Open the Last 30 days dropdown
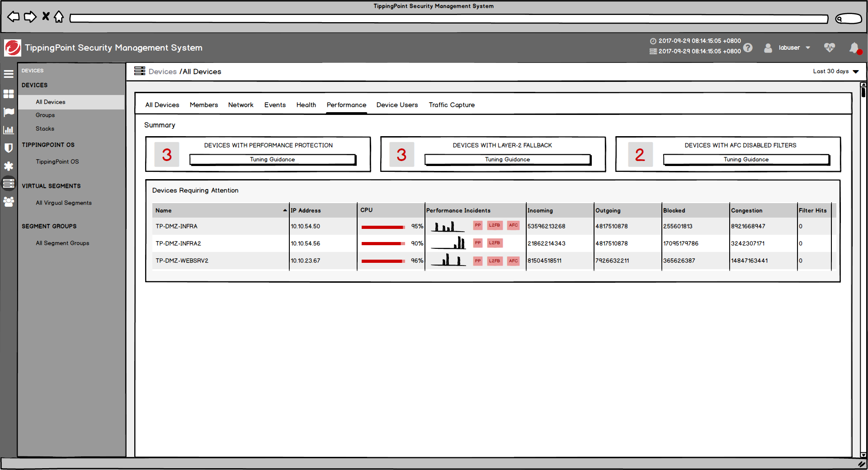The width and height of the screenshot is (868, 470). click(835, 71)
